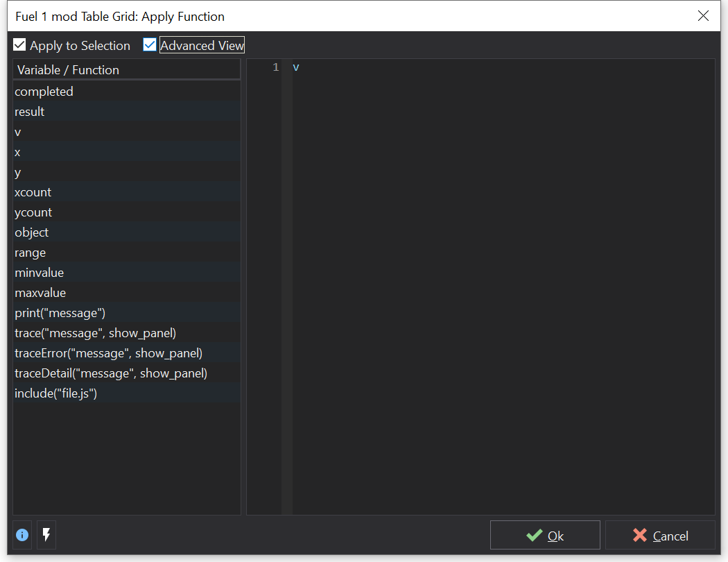The image size is (728, 562).
Task: Pick the 'ycount' variable entry
Action: 33,212
